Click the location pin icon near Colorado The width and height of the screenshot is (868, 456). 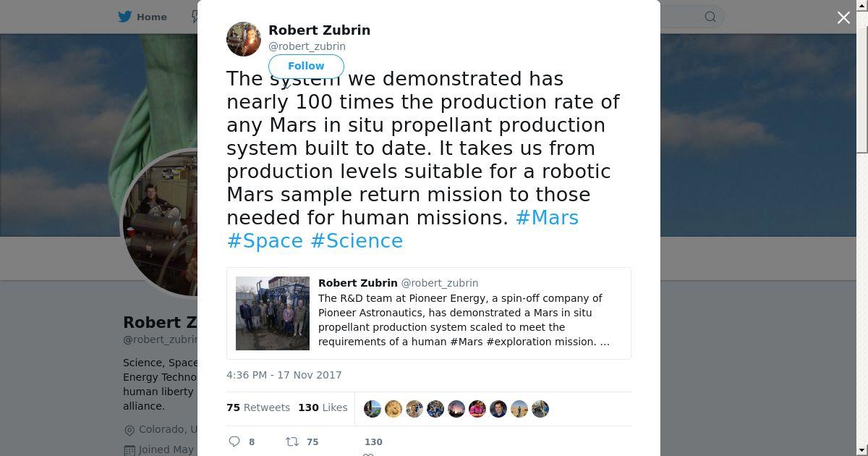pos(129,430)
